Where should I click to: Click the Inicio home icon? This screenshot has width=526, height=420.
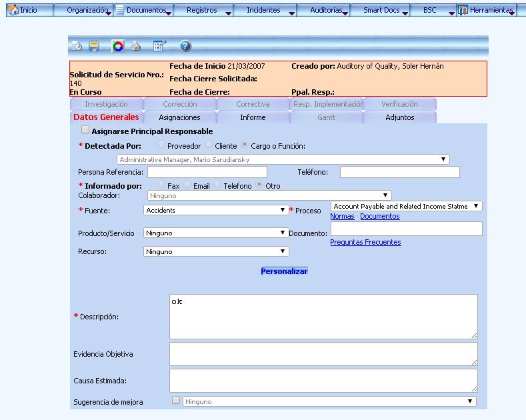point(13,10)
